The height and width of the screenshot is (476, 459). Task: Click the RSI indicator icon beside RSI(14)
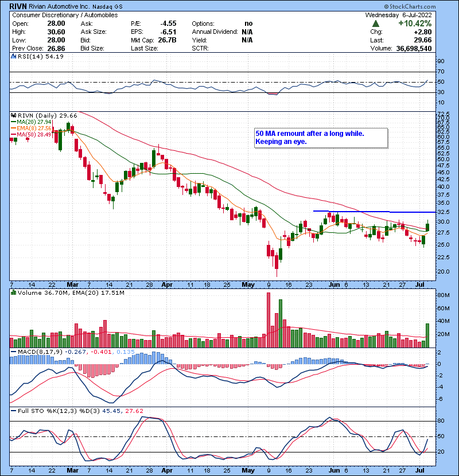point(13,56)
